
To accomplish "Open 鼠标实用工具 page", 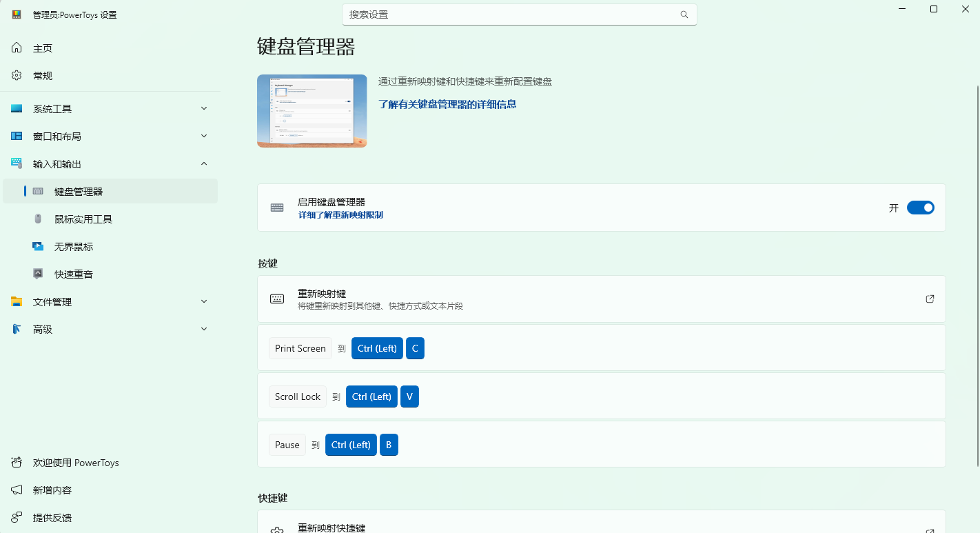I will (x=110, y=219).
